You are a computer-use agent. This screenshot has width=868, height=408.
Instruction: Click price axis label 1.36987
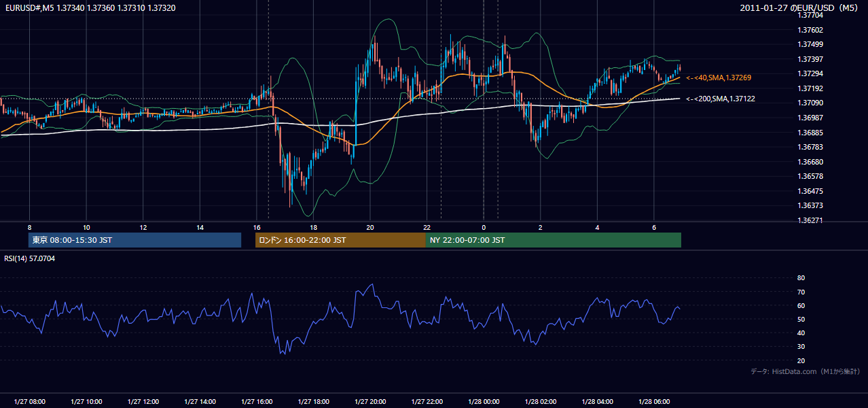811,118
